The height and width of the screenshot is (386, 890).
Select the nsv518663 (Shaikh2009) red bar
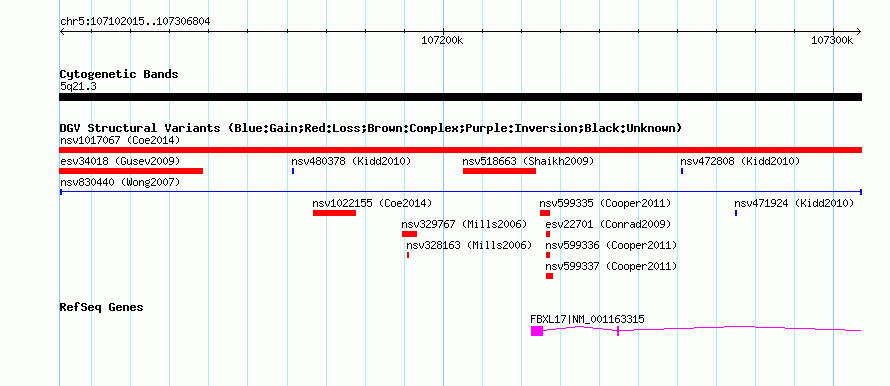click(x=499, y=171)
